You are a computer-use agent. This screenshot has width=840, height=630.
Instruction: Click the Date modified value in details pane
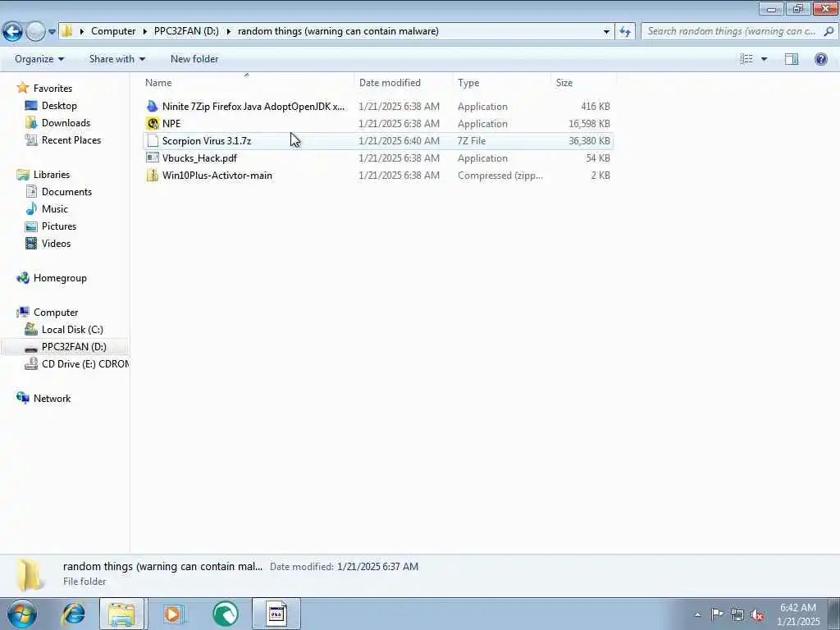[377, 566]
